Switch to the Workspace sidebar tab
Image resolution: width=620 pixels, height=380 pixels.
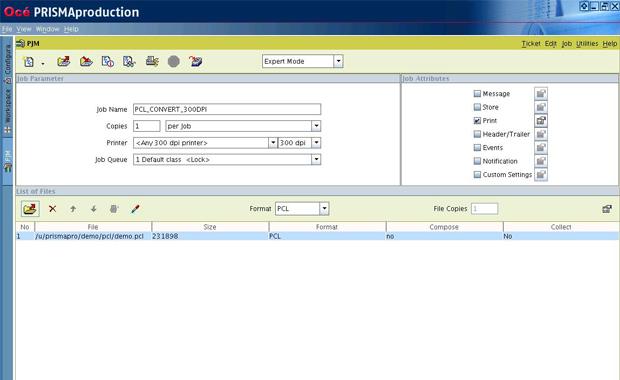pos(8,111)
